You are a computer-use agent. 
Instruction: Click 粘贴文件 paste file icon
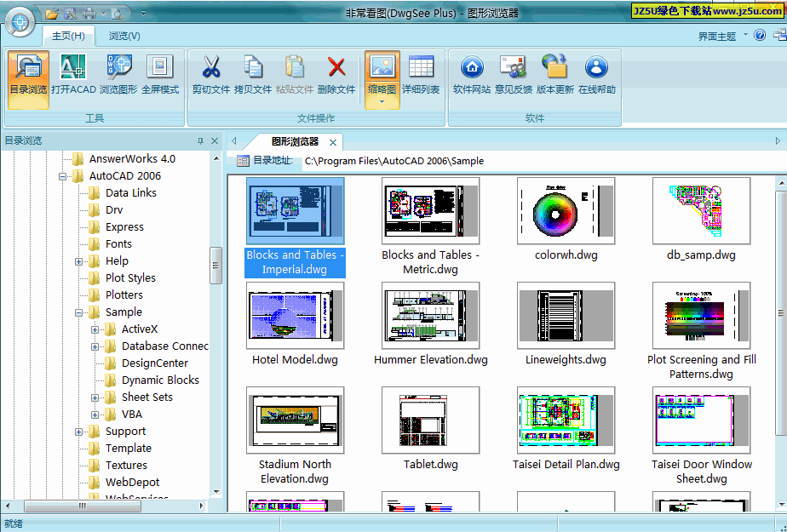coord(295,75)
